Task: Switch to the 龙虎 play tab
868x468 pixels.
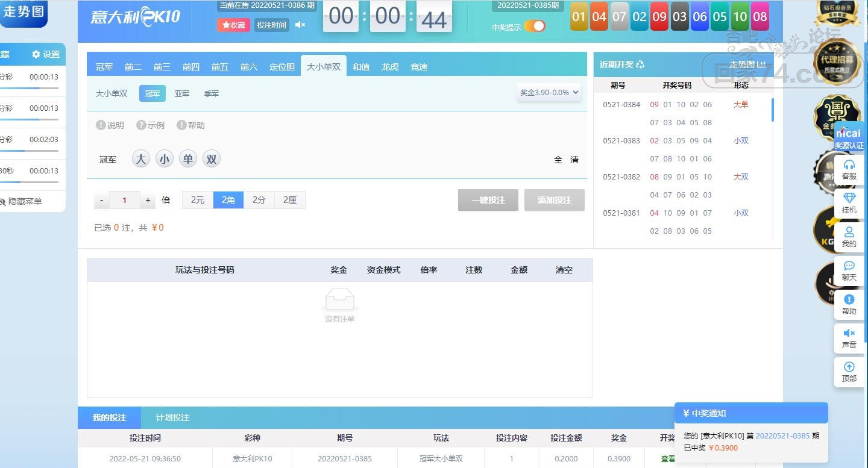Action: 390,67
